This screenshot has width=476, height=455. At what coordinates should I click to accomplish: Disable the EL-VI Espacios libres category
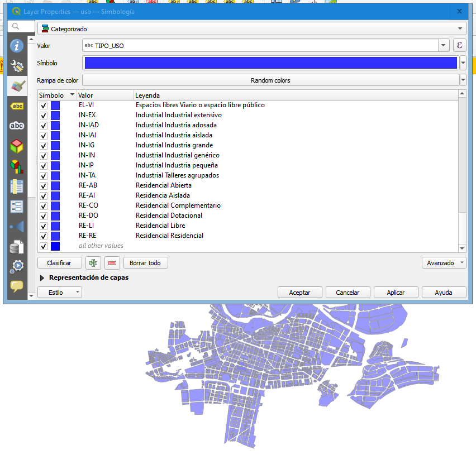43,105
